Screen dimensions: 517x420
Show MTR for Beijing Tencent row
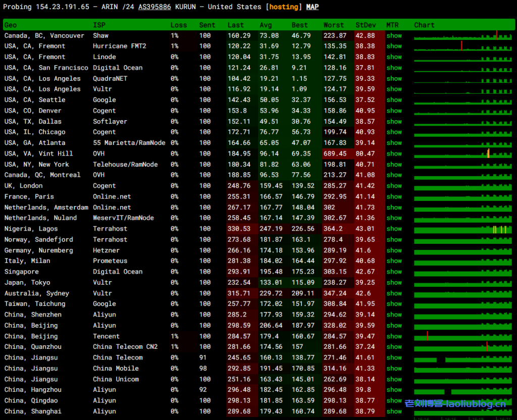point(394,336)
